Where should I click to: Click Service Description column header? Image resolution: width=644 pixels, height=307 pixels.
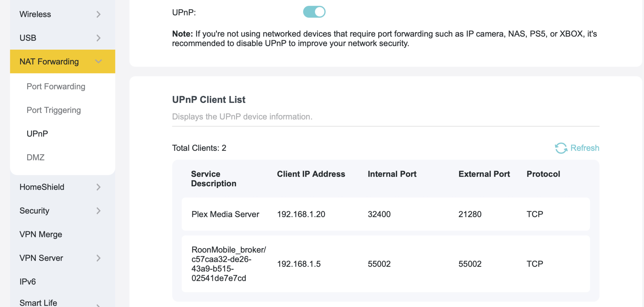point(213,178)
